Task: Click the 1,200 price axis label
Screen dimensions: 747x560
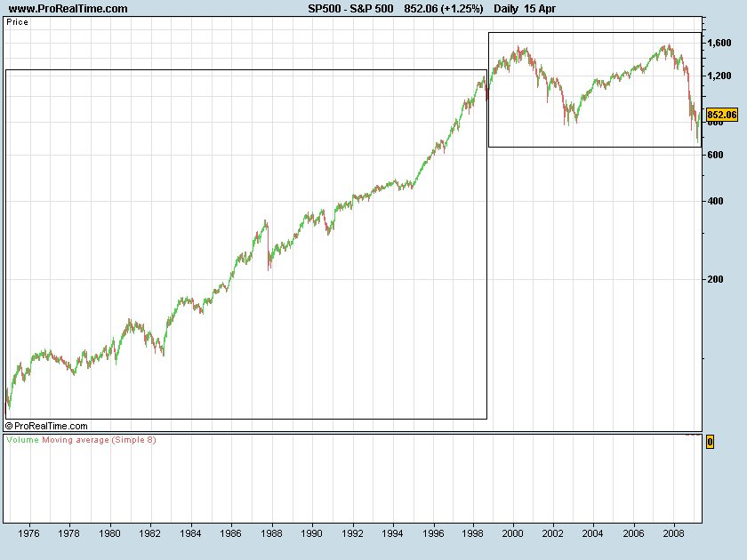Action: pos(719,76)
